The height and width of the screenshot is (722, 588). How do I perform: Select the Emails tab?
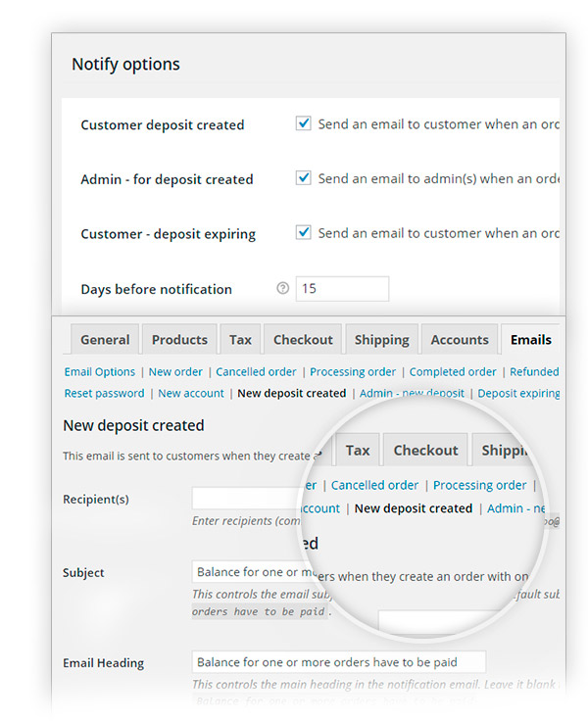[530, 339]
